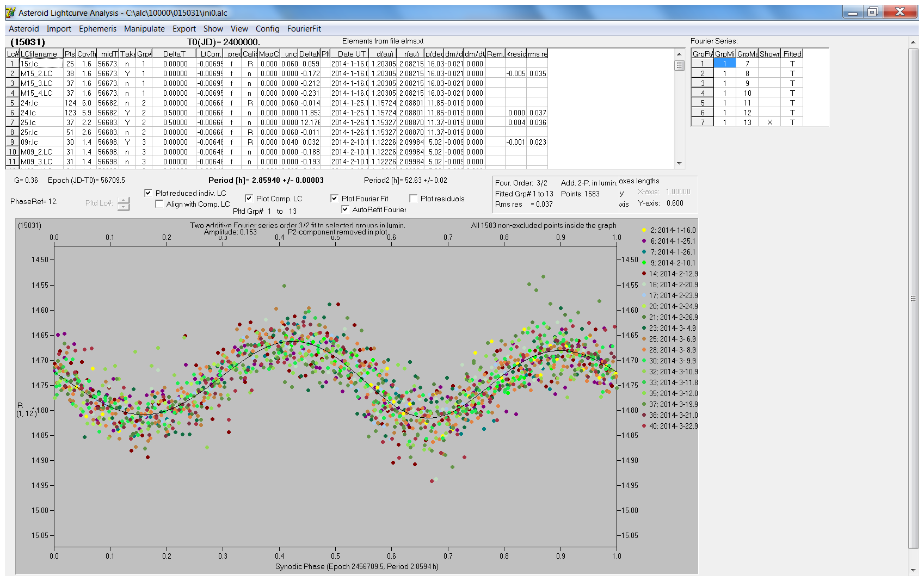Image resolution: width=924 pixels, height=581 pixels.
Task: Open the Show menu
Action: pos(213,29)
